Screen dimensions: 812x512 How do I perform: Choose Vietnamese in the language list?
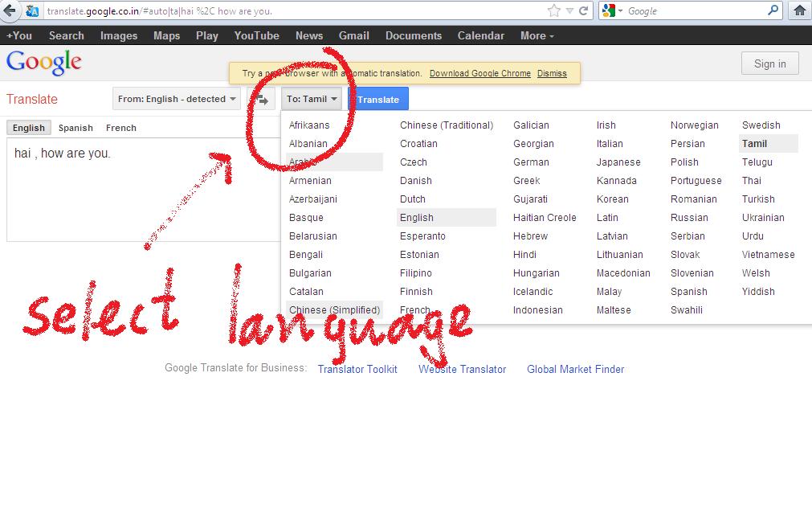768,255
